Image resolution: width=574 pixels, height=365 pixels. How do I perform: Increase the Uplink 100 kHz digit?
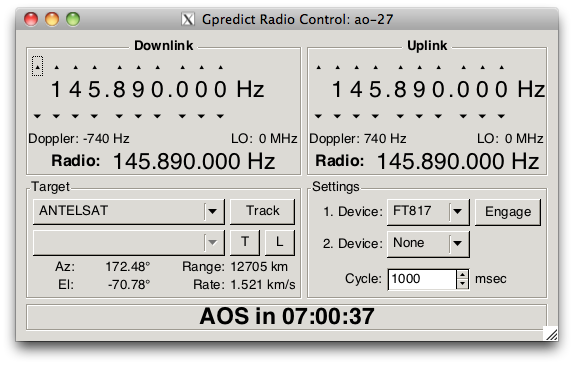pos(401,67)
